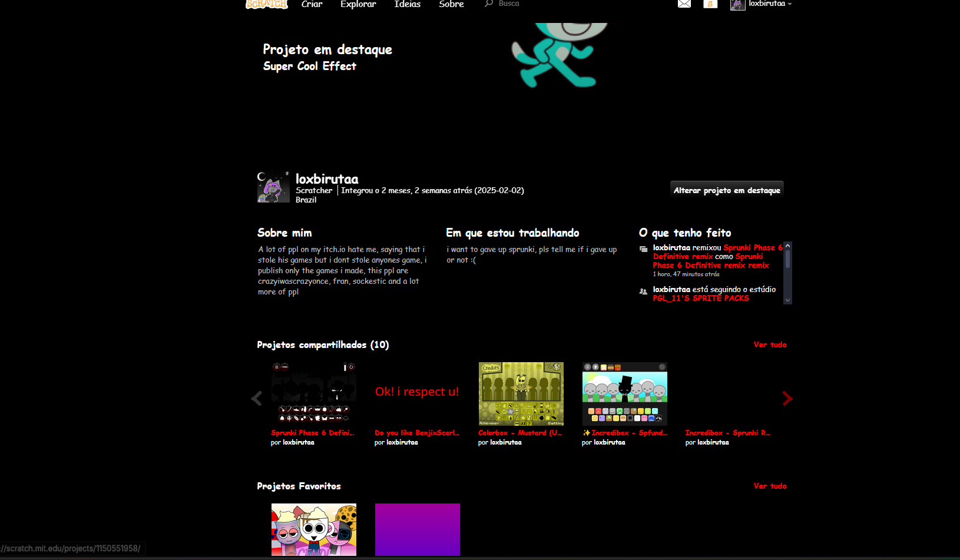Click the search magnifier icon
The image size is (960, 560).
pyautogui.click(x=489, y=4)
